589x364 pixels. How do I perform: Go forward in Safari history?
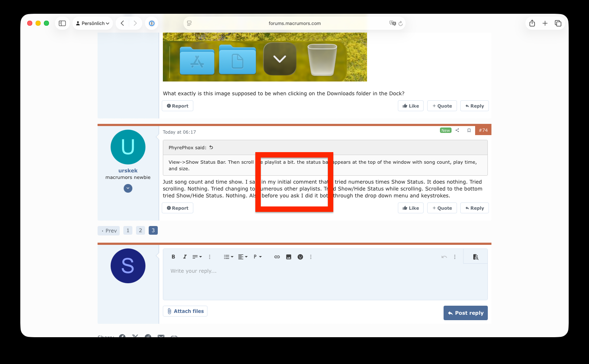[135, 23]
